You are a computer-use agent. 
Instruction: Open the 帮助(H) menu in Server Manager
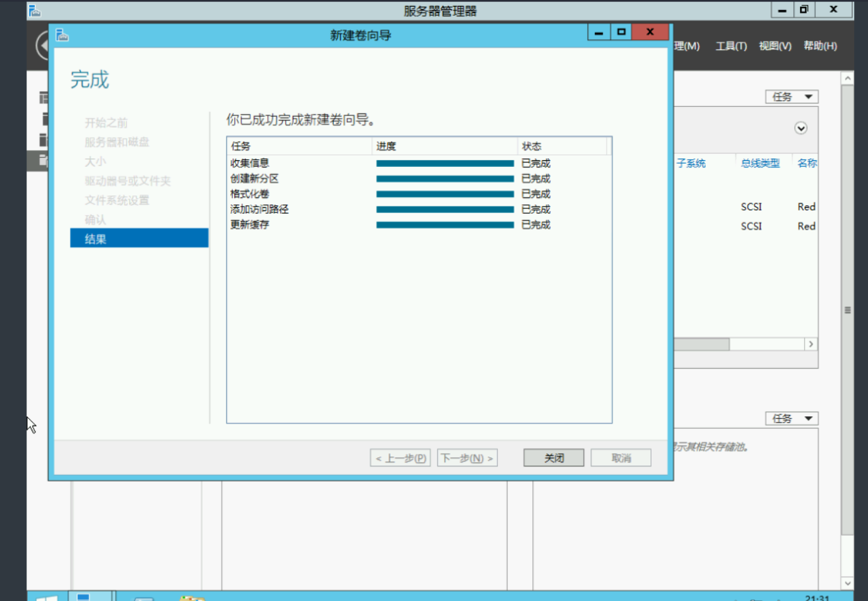click(x=820, y=46)
